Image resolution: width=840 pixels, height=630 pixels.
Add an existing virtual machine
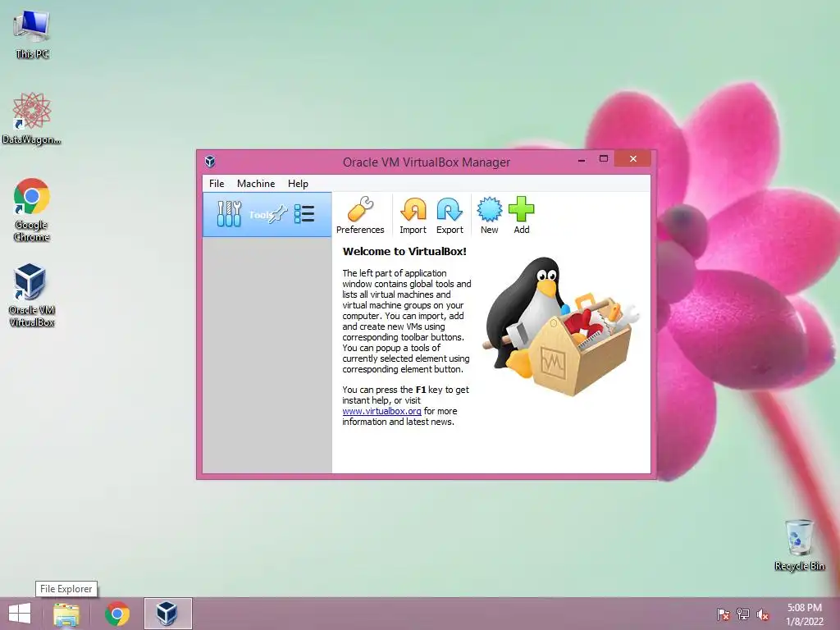(x=521, y=215)
